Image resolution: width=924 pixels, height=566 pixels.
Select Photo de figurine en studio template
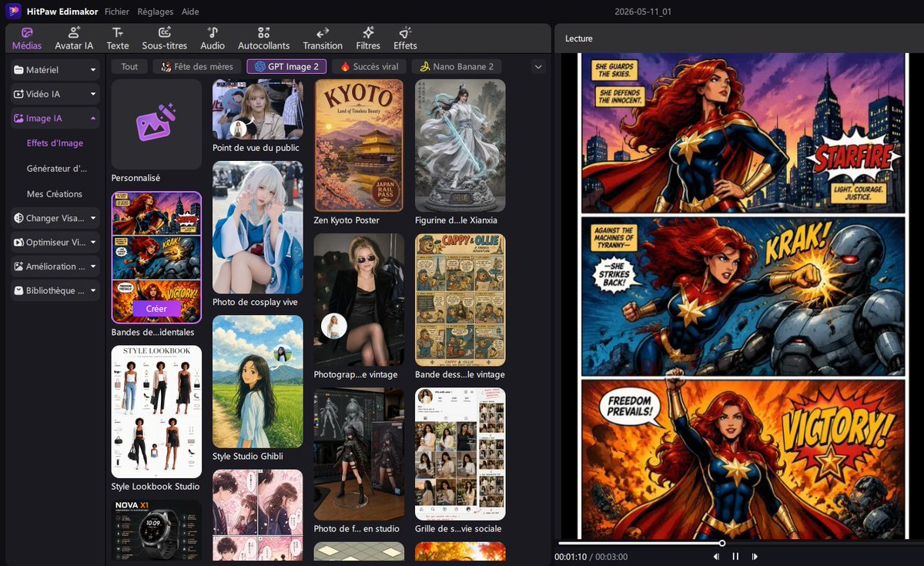point(359,454)
